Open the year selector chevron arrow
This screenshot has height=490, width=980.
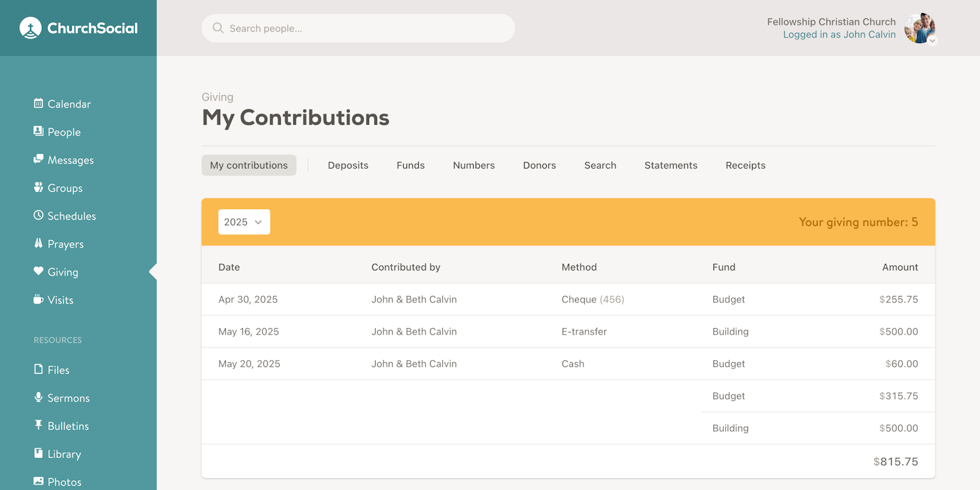pos(258,222)
